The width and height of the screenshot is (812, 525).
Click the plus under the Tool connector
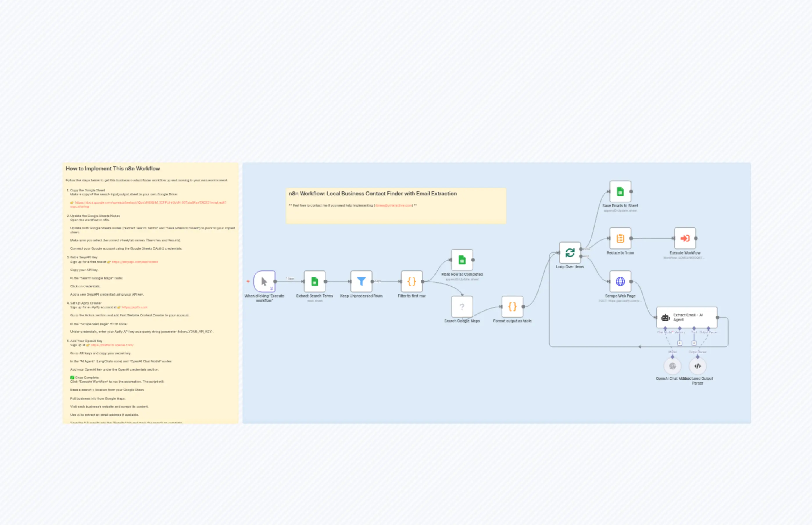click(695, 343)
